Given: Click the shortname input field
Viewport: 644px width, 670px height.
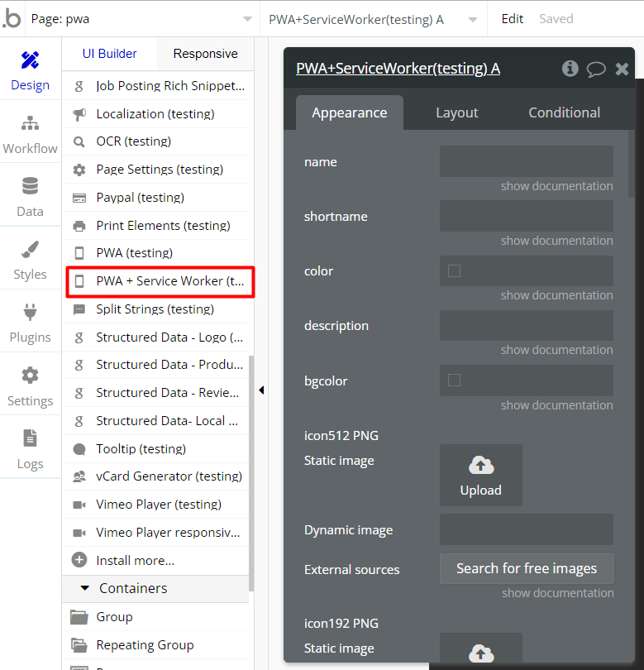Looking at the screenshot, I should pos(526,216).
